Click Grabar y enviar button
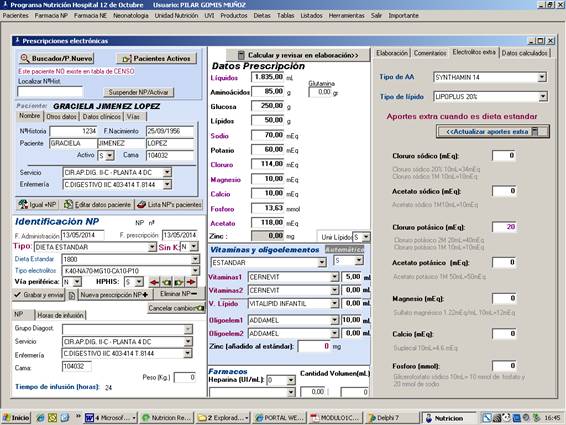Viewport: 566px width, 425px height. pyautogui.click(x=39, y=295)
